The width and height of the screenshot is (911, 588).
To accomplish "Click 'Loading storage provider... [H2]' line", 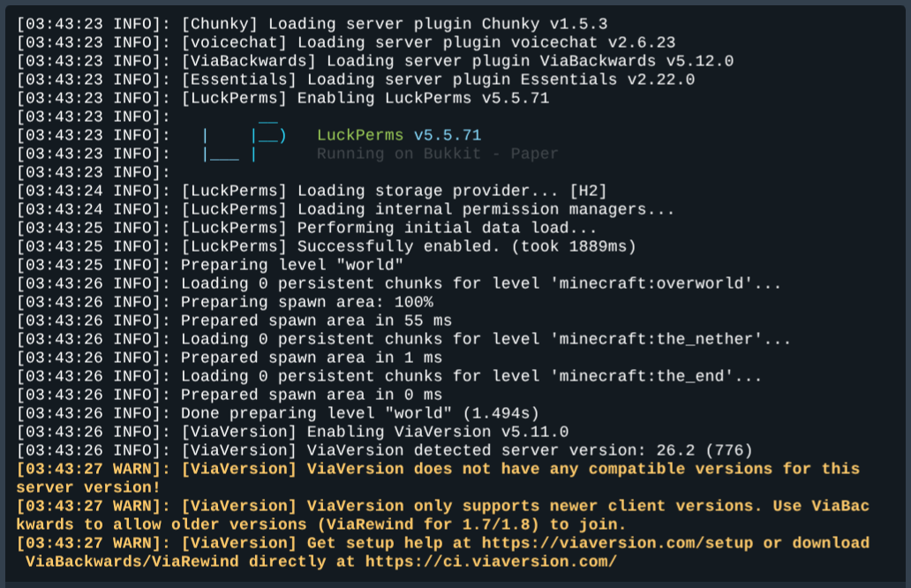I will 312,192.
